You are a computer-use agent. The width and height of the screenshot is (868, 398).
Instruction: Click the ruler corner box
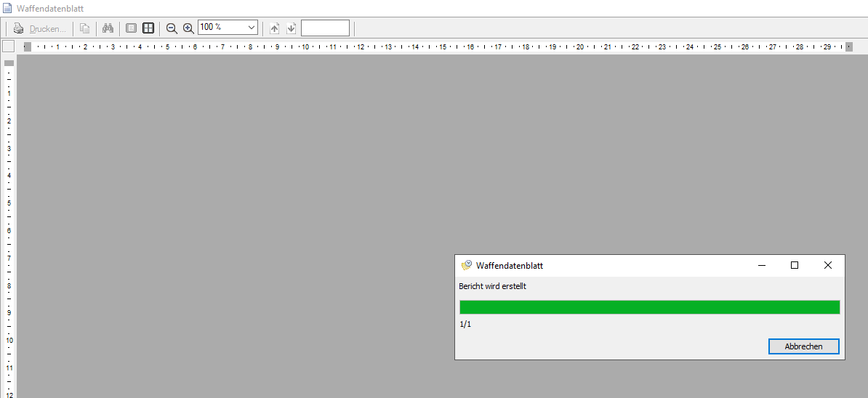tap(8, 46)
